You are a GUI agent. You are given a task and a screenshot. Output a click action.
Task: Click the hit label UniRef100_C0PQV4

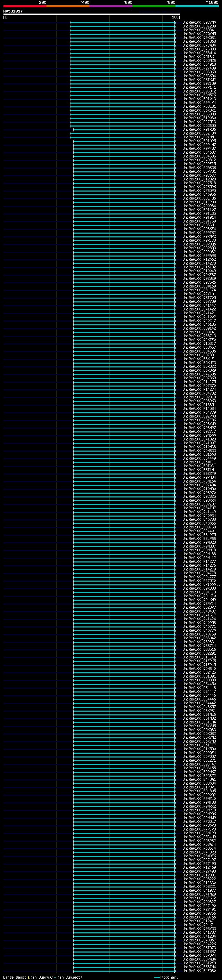[x=199, y=955]
